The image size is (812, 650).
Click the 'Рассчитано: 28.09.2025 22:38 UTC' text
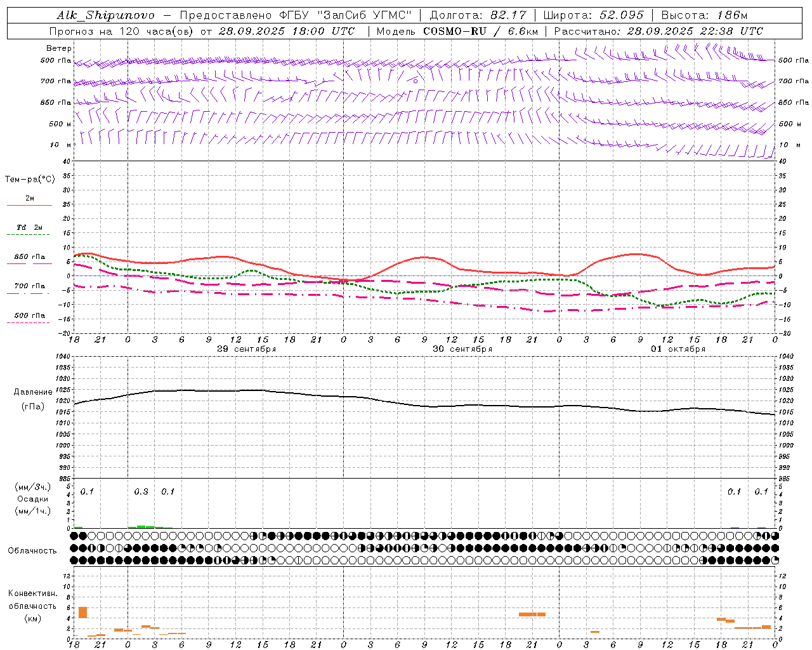click(x=658, y=31)
